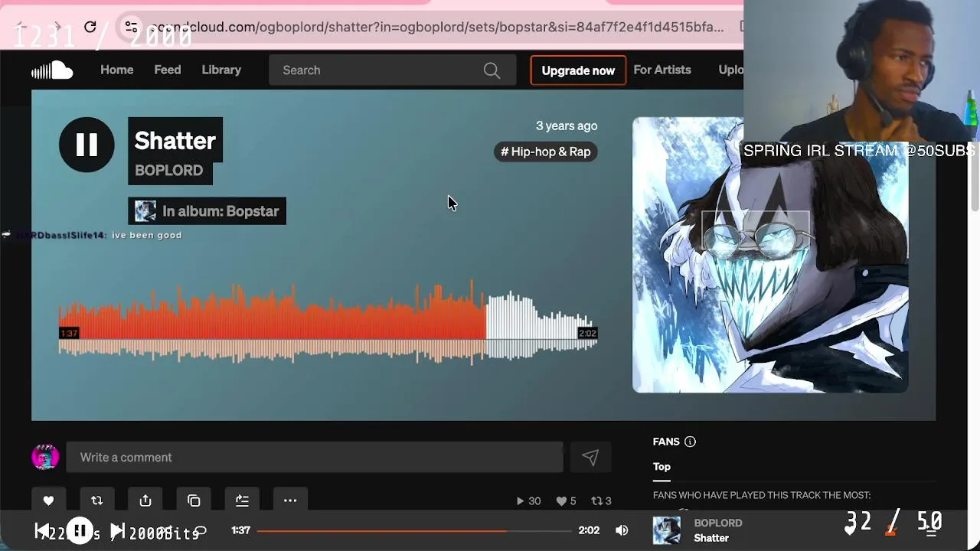
Task: Copy link with the copy icon
Action: (194, 500)
